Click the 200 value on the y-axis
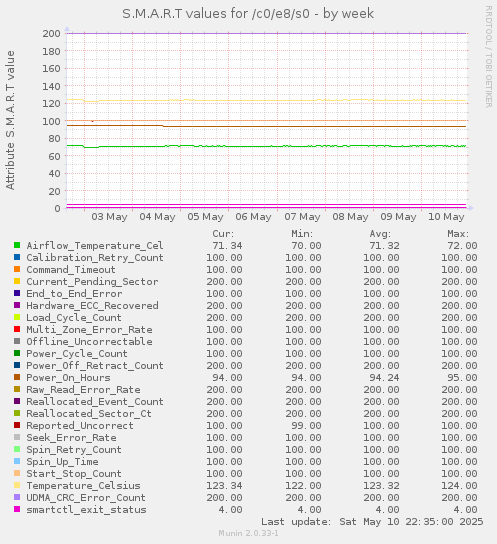The width and height of the screenshot is (497, 544). (51, 34)
